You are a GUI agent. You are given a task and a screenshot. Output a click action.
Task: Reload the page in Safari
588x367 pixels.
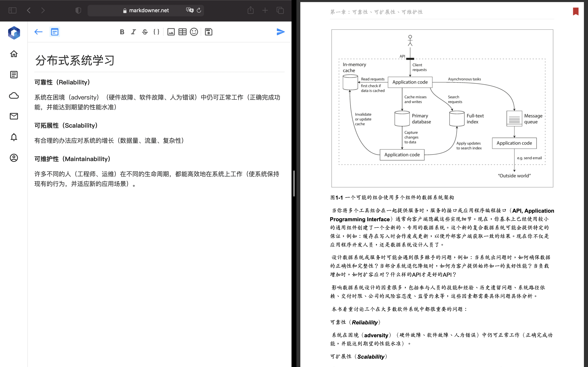pos(199,10)
